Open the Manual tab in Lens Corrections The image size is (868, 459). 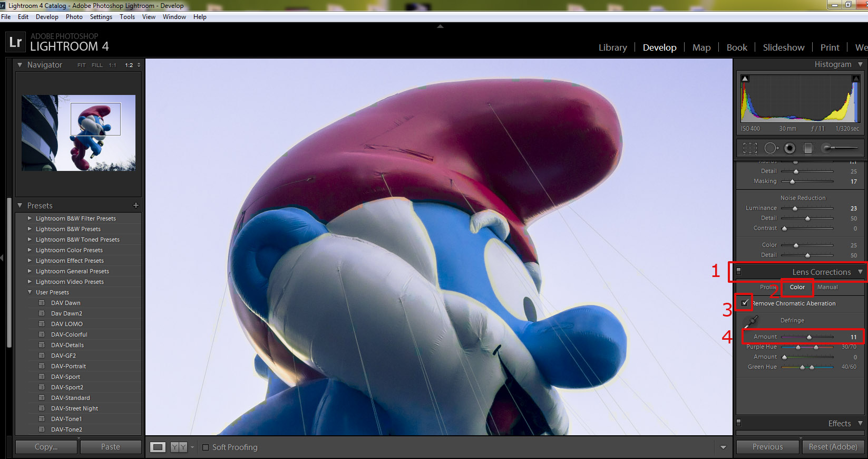point(827,287)
